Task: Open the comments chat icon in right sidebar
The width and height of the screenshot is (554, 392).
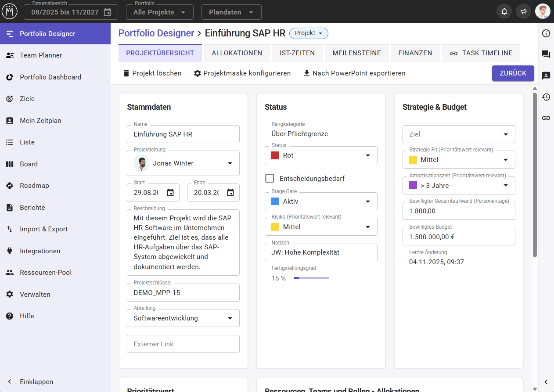Action: (546, 54)
